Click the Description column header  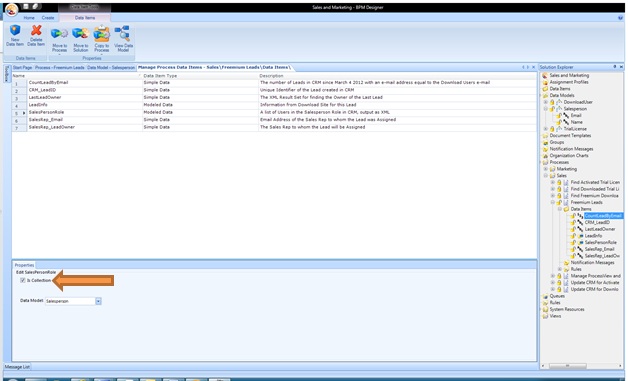click(397, 76)
